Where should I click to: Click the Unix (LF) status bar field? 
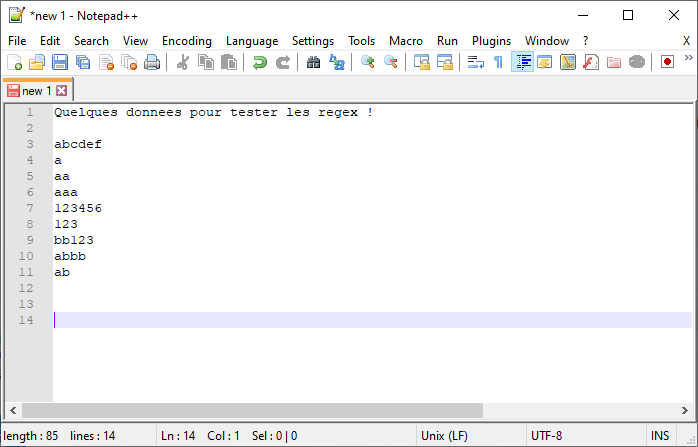445,436
